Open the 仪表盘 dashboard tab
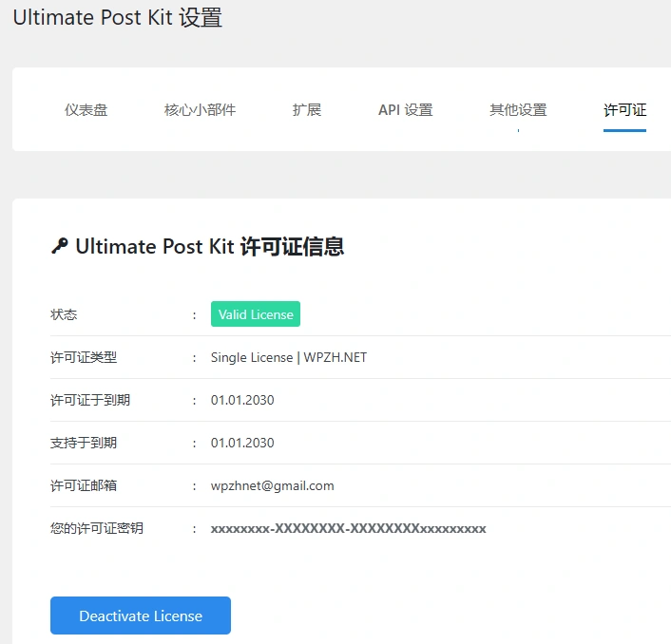The image size is (671, 644). [86, 110]
